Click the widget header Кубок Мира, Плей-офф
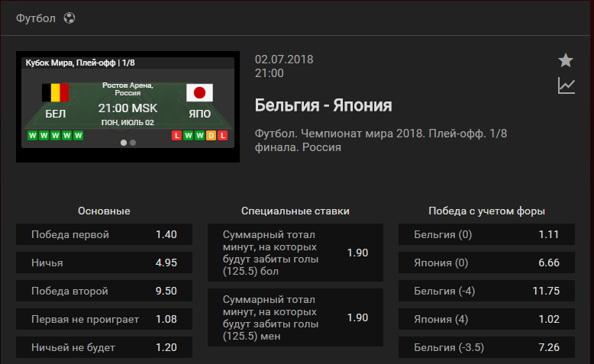Screen dimensions: 594x364 [x=80, y=63]
